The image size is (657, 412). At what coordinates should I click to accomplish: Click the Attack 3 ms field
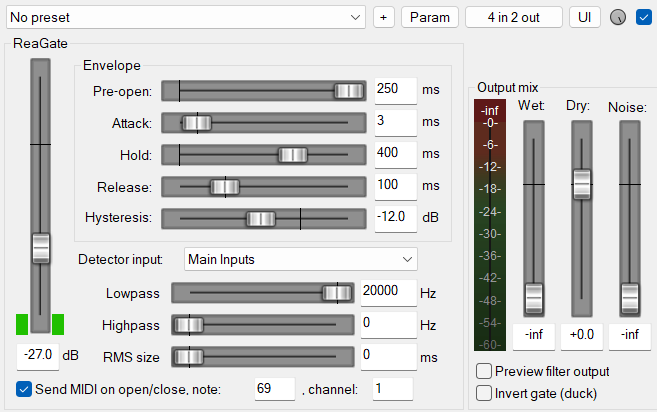(396, 122)
